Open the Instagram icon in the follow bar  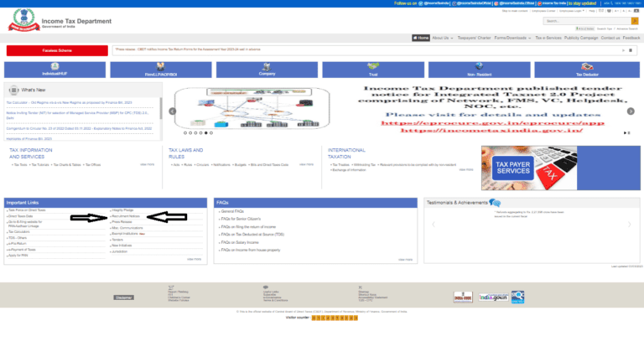496,3
